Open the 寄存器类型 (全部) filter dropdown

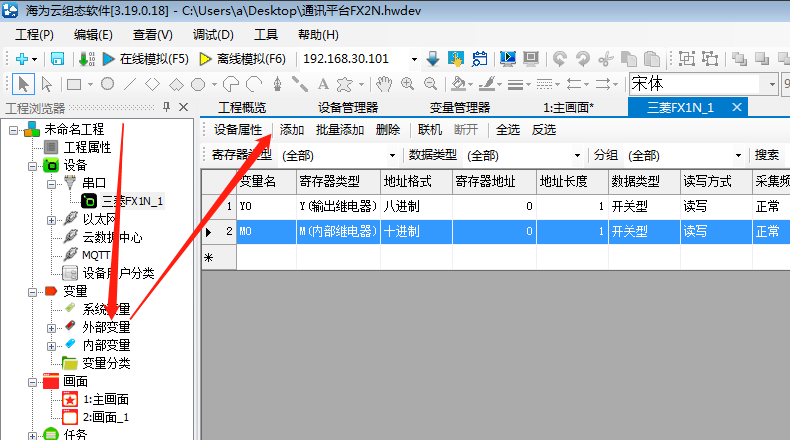tap(392, 155)
